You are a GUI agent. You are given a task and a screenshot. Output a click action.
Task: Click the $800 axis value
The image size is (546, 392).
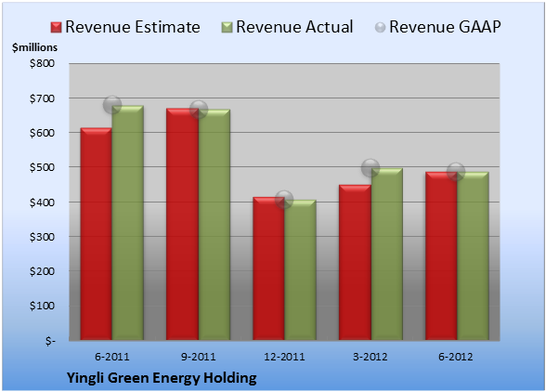tap(42, 63)
